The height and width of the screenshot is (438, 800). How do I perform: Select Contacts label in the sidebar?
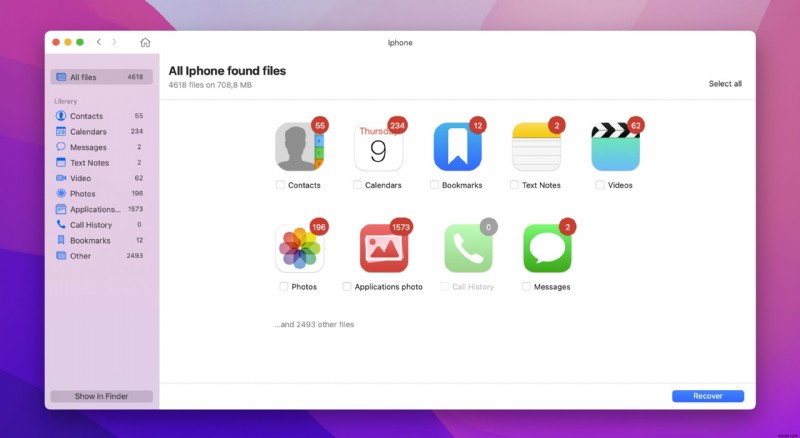[86, 116]
